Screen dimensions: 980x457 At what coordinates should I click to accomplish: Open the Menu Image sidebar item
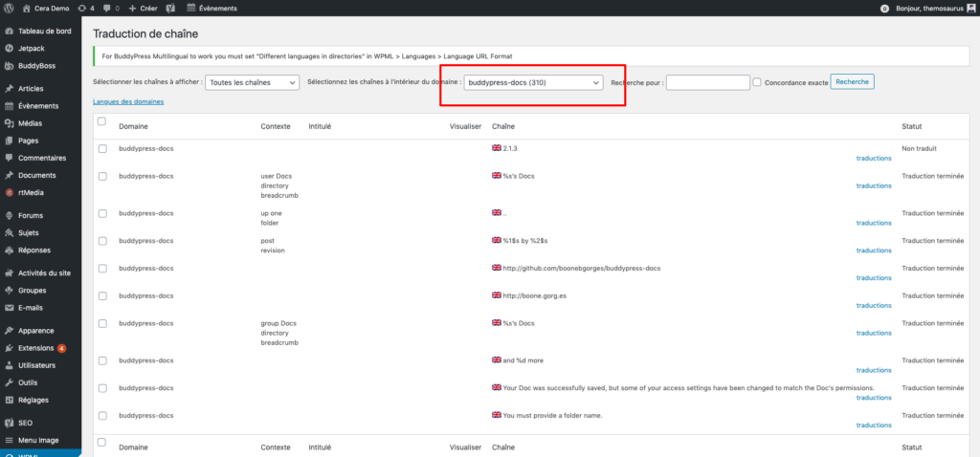tap(40, 440)
